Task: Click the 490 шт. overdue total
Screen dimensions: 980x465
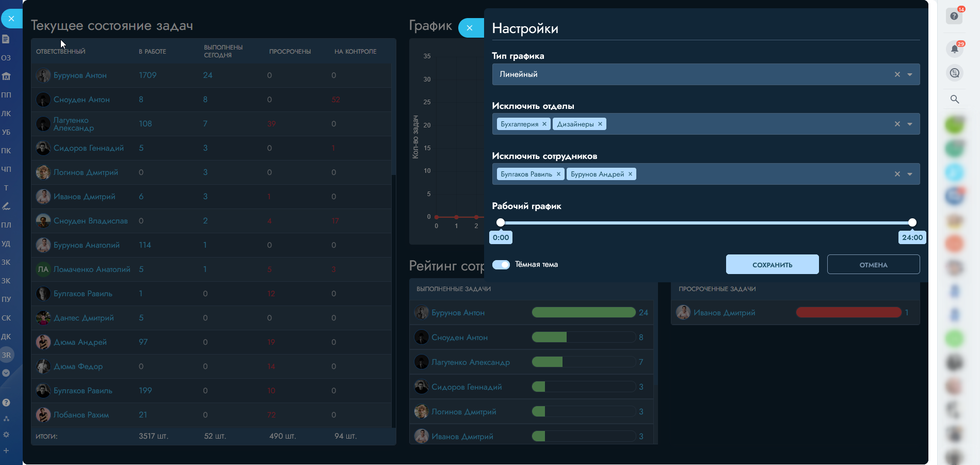Action: click(x=283, y=436)
